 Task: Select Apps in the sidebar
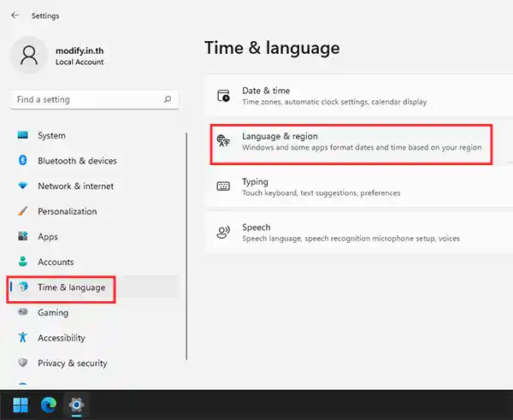48,237
